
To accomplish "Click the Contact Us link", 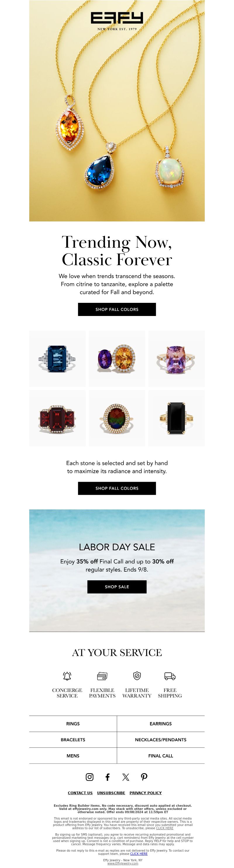I will 80,793.
